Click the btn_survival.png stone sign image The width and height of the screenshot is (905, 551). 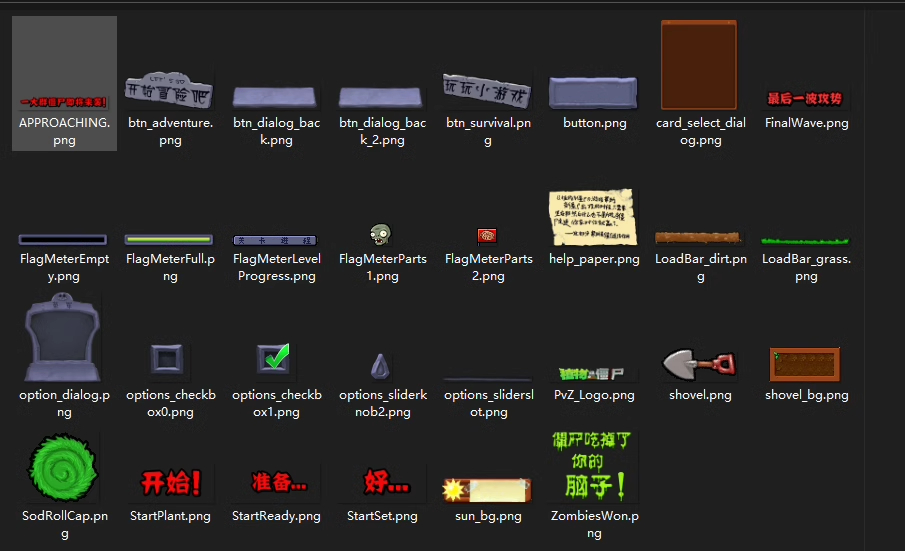pos(487,91)
